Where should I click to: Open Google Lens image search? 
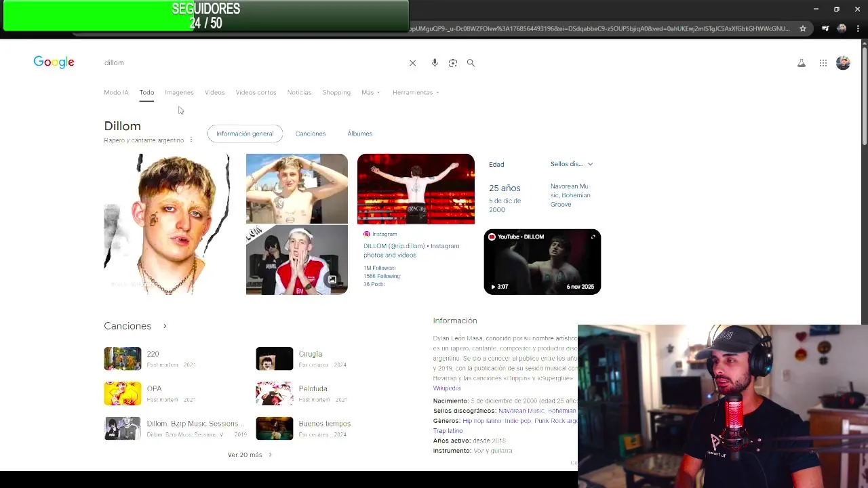pos(453,63)
